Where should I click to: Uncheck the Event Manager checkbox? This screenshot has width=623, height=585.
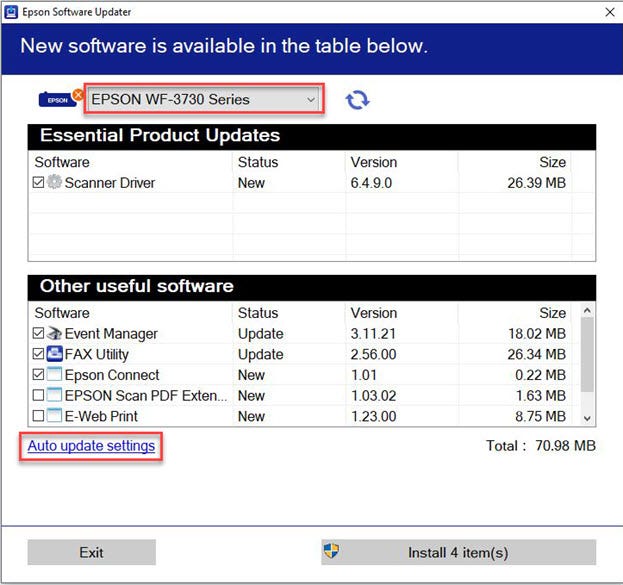click(x=39, y=334)
